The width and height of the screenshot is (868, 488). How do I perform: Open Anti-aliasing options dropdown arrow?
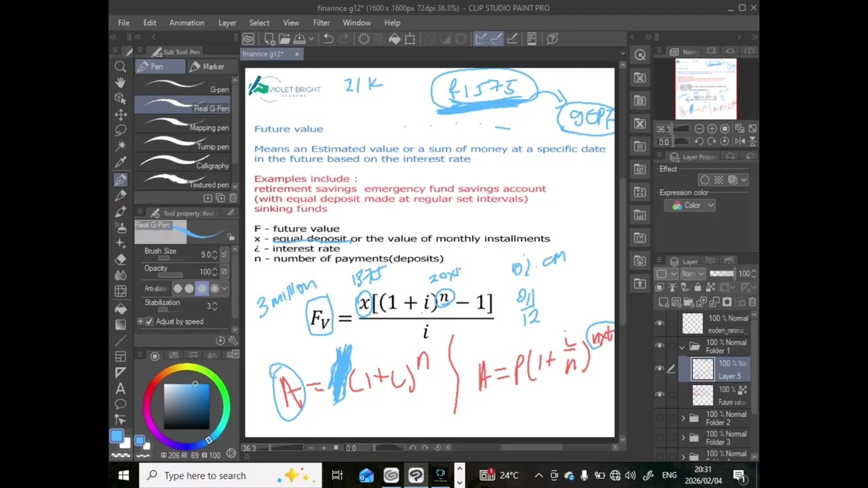[x=224, y=288]
